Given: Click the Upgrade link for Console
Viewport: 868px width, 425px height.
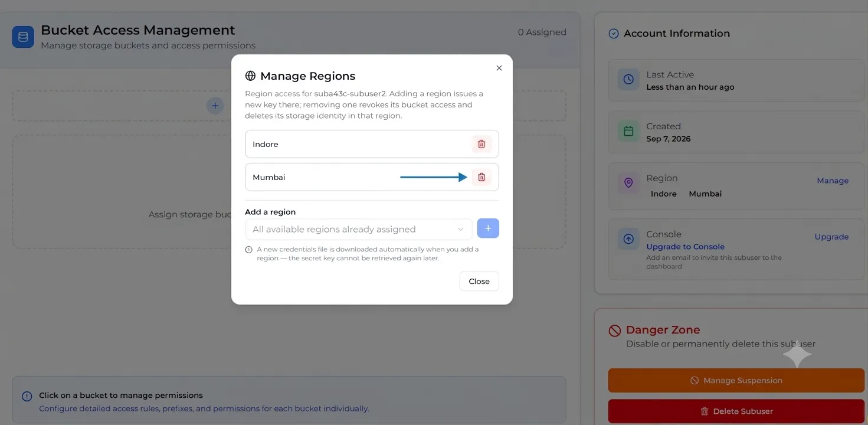Looking at the screenshot, I should coord(831,237).
